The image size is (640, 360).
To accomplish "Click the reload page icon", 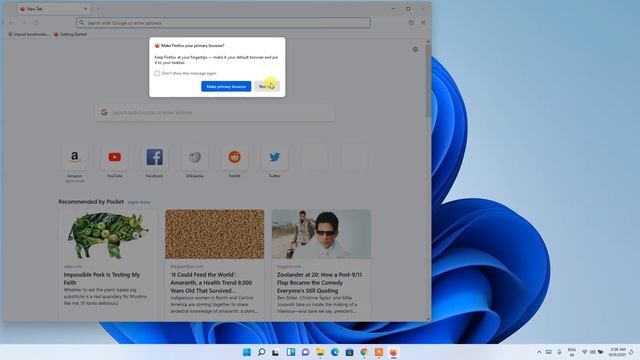I will (x=36, y=23).
